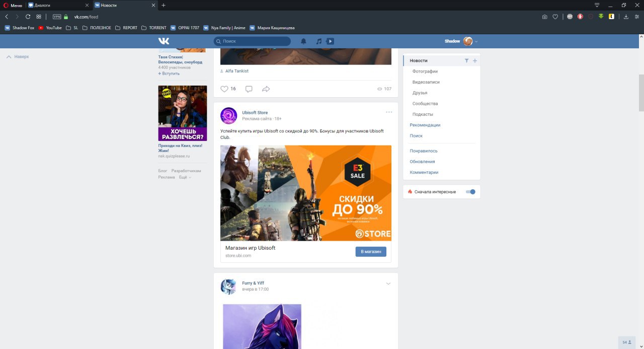Open the Adblock Plus ABP extension icon

click(570, 17)
